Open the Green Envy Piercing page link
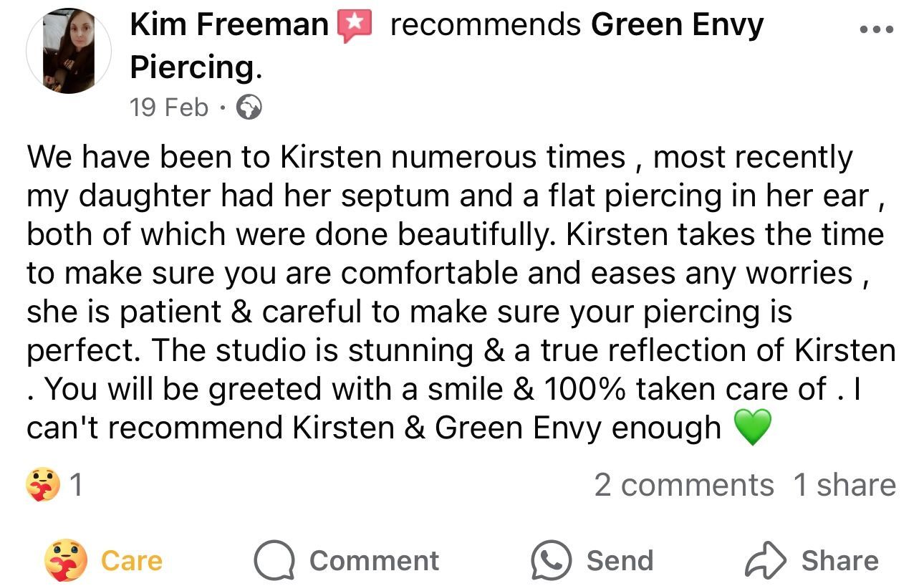 677,26
